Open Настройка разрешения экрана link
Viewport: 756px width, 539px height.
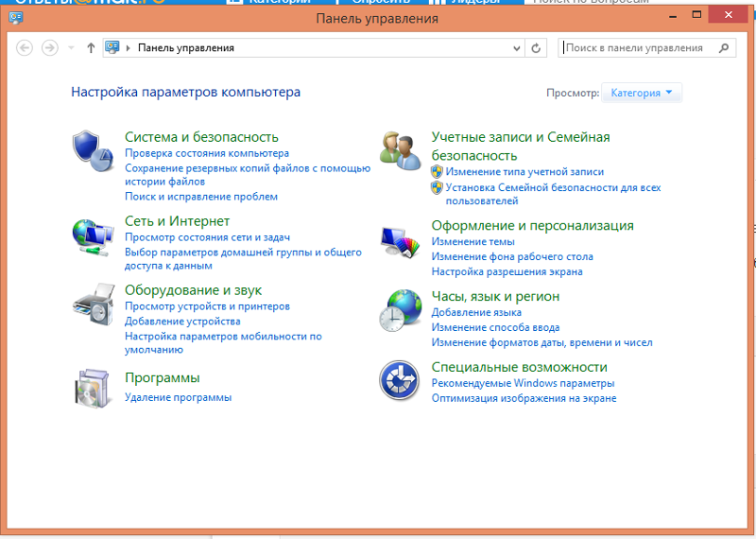click(x=507, y=271)
